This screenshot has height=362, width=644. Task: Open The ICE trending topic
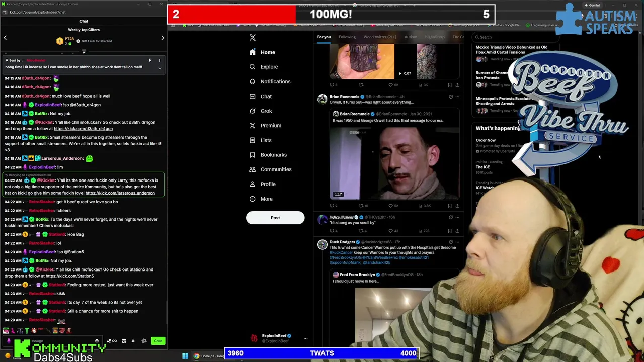tap(483, 167)
